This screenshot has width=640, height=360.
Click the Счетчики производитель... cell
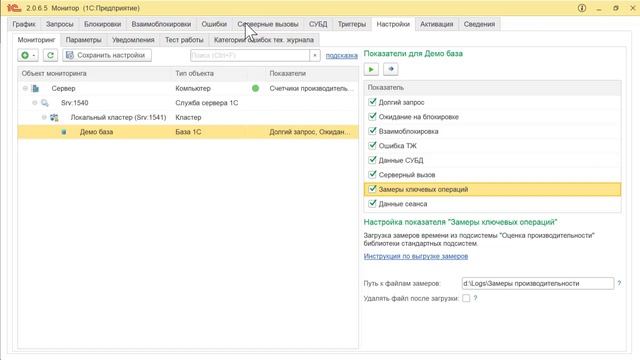tap(311, 88)
